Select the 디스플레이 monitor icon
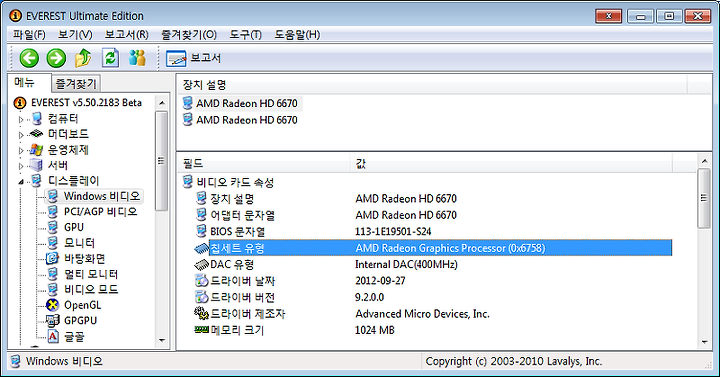This screenshot has height=377, width=720. click(36, 181)
